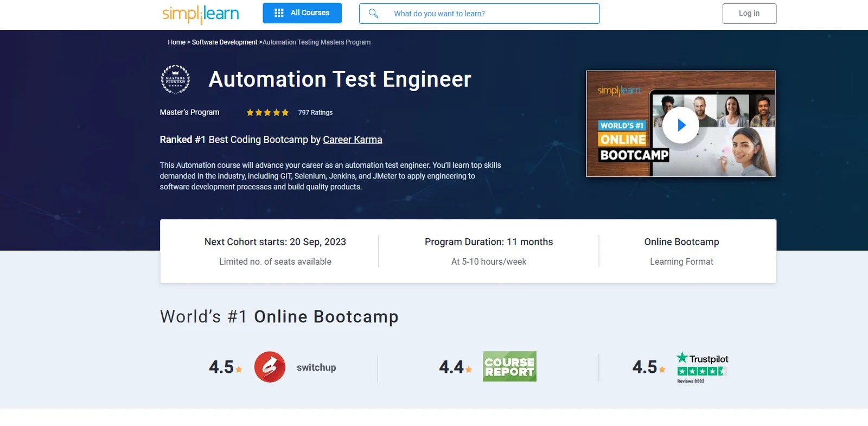Click the 'Online Bootcamp' format text

(681, 242)
